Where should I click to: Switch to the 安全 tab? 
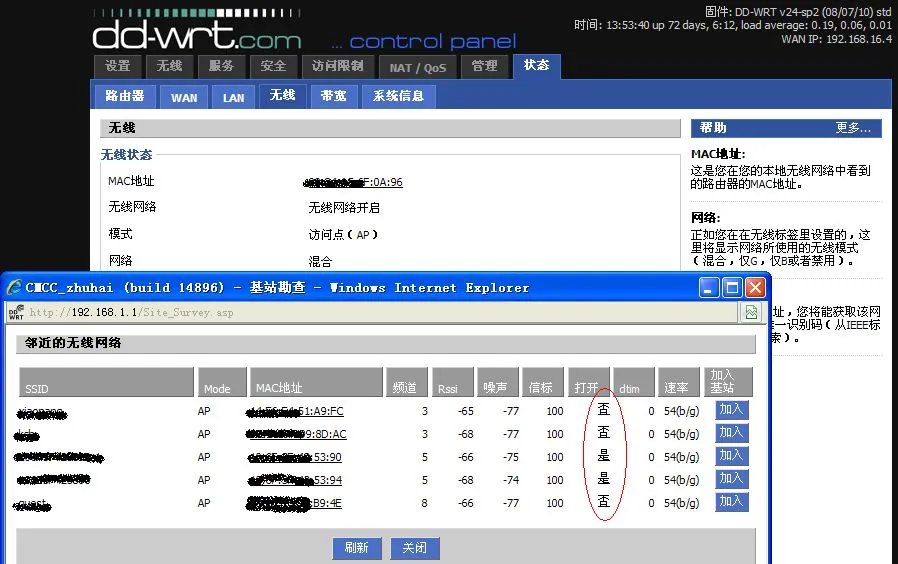click(273, 66)
